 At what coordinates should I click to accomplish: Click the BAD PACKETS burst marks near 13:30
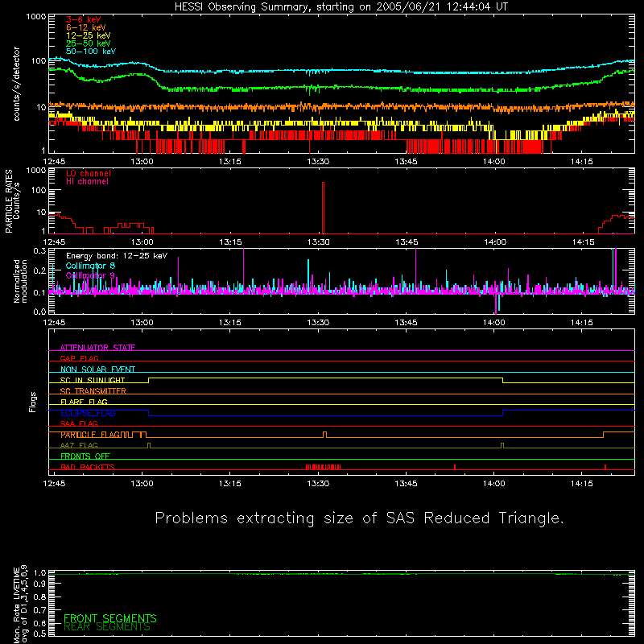tap(324, 467)
